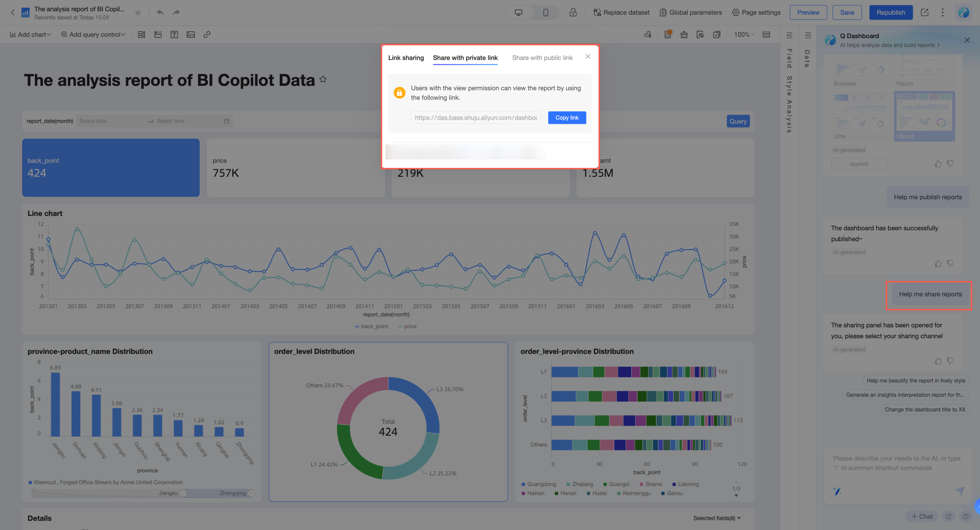Switch to Share with public link tab
The width and height of the screenshot is (980, 530).
(542, 58)
